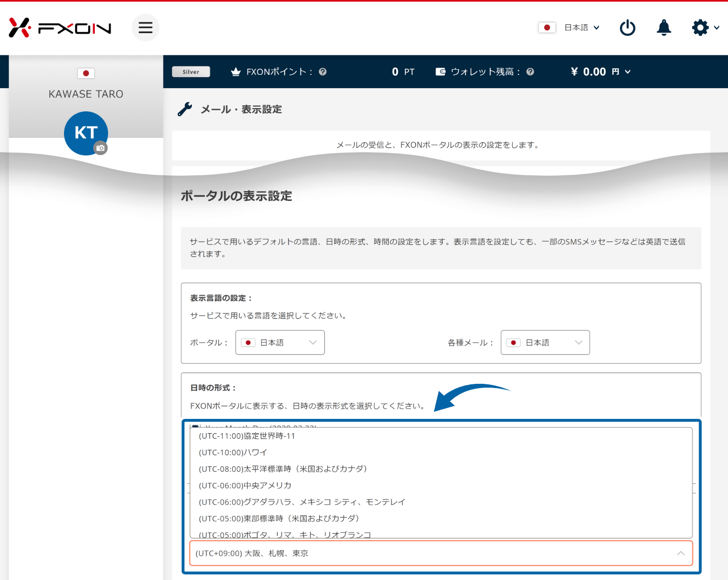Open the settings gear menu
728x580 pixels.
(700, 27)
